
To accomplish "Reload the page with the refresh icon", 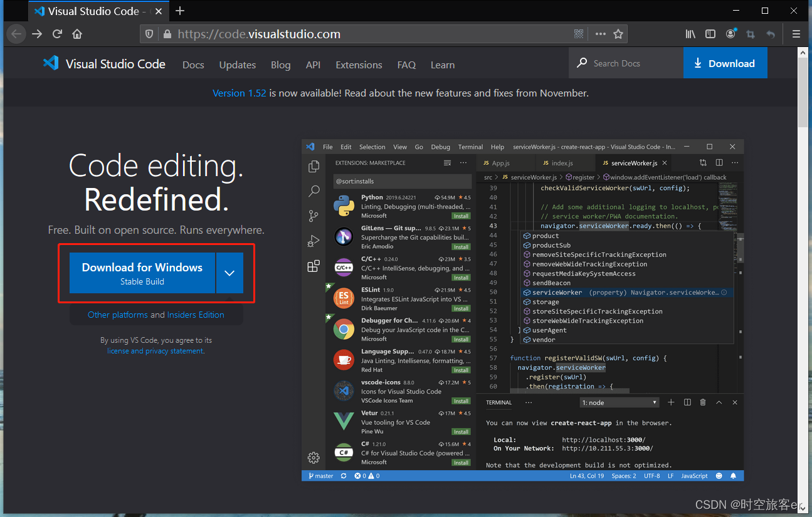I will pyautogui.click(x=57, y=34).
